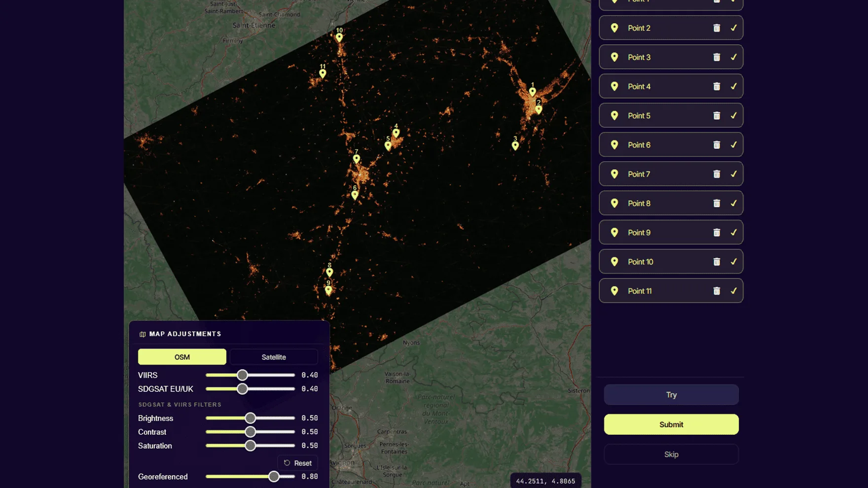Viewport: 868px width, 488px height.
Task: Click the coordinates readout 44.2511, 4.8065
Action: tap(545, 481)
